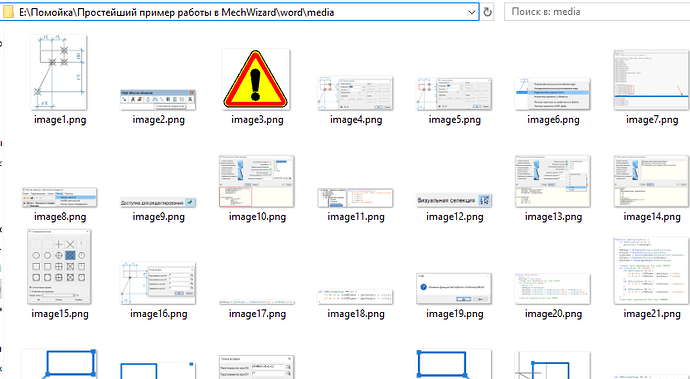This screenshot has height=379, width=690.
Task: Select the image11.png thumbnail
Action: pos(355,198)
